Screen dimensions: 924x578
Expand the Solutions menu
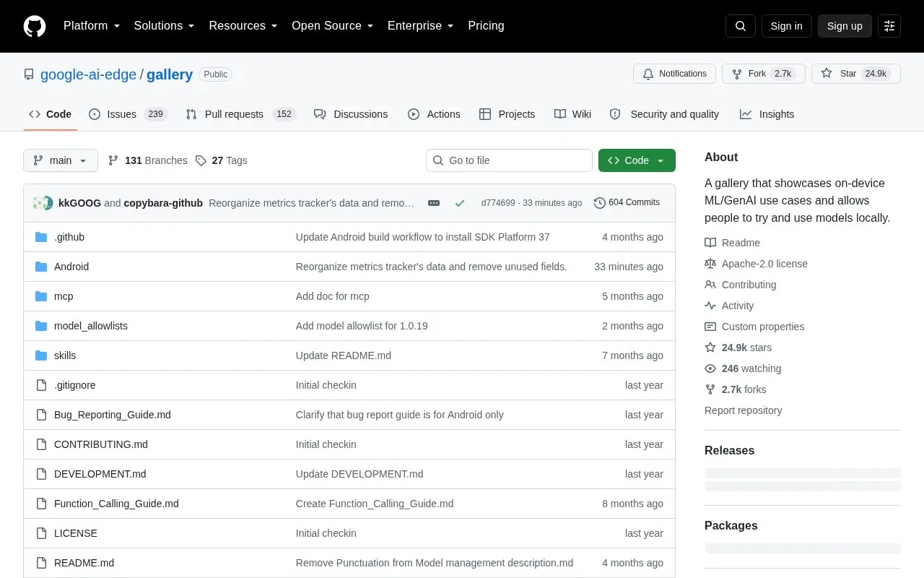[x=164, y=26]
